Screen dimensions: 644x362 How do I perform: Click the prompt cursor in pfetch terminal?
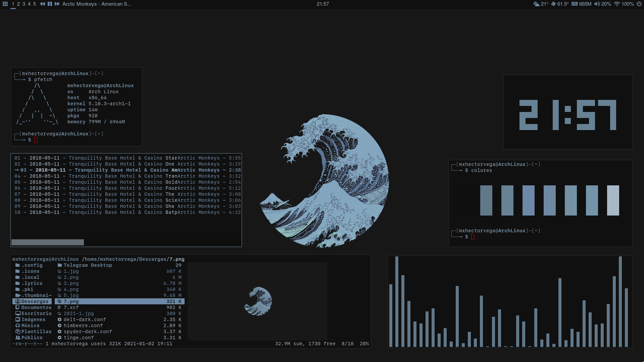point(36,140)
